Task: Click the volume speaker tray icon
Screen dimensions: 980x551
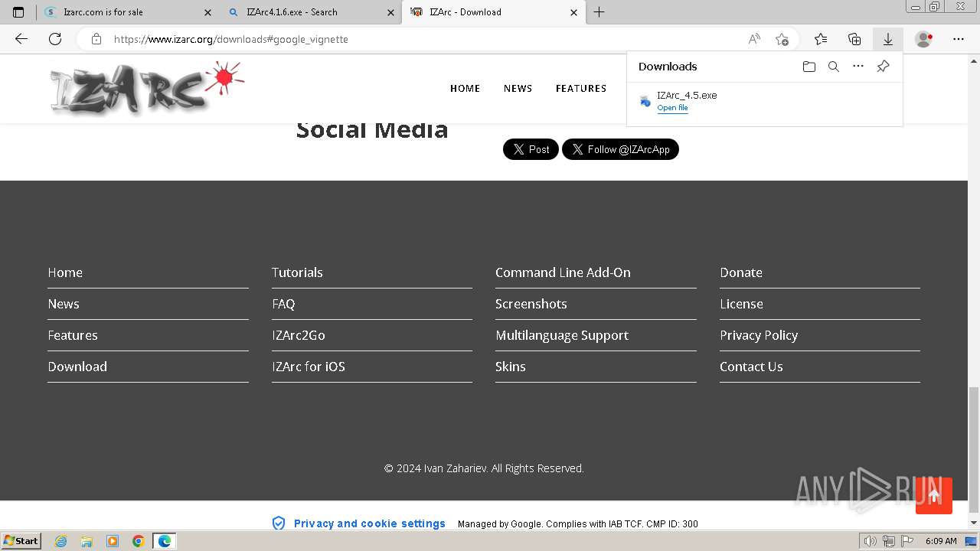Action: (x=871, y=541)
